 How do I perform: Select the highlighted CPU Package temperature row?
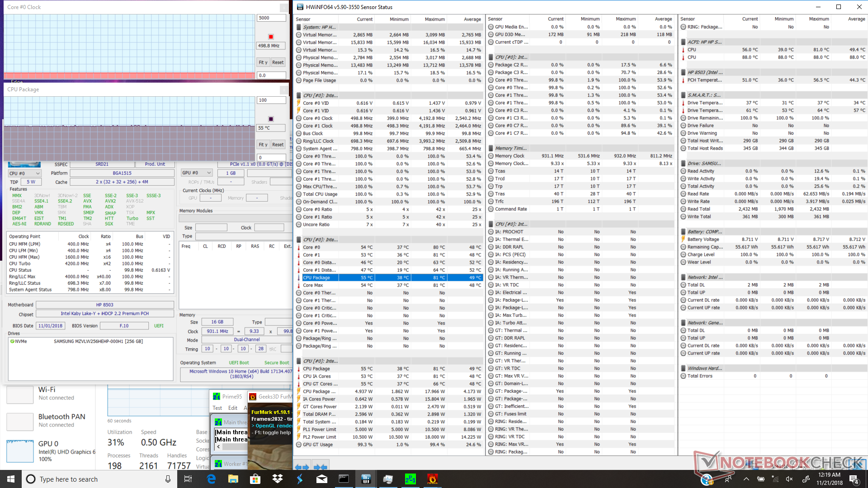(389, 277)
